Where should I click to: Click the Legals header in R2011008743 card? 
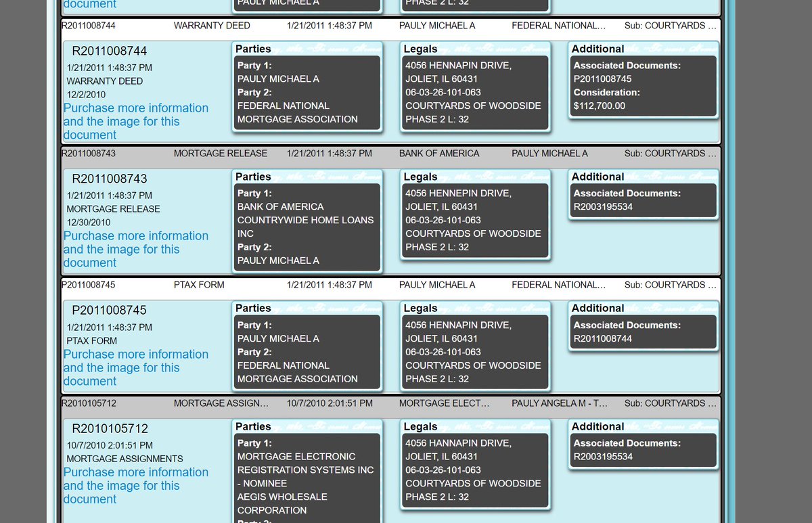(x=421, y=177)
